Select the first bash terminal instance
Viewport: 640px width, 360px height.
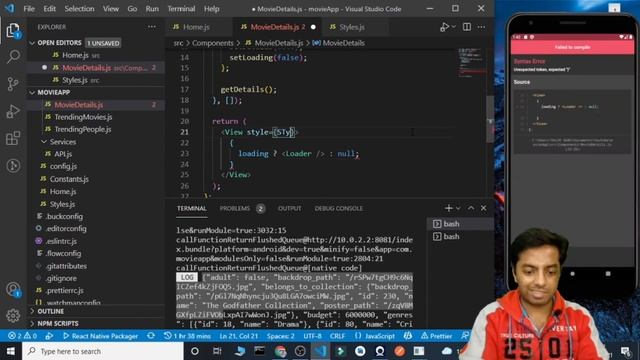coord(460,224)
